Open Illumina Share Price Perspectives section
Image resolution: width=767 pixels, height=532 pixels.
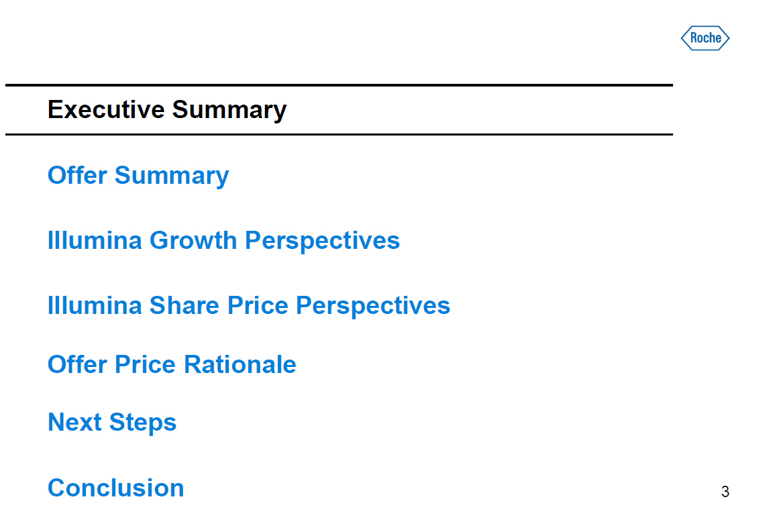pos(248,305)
